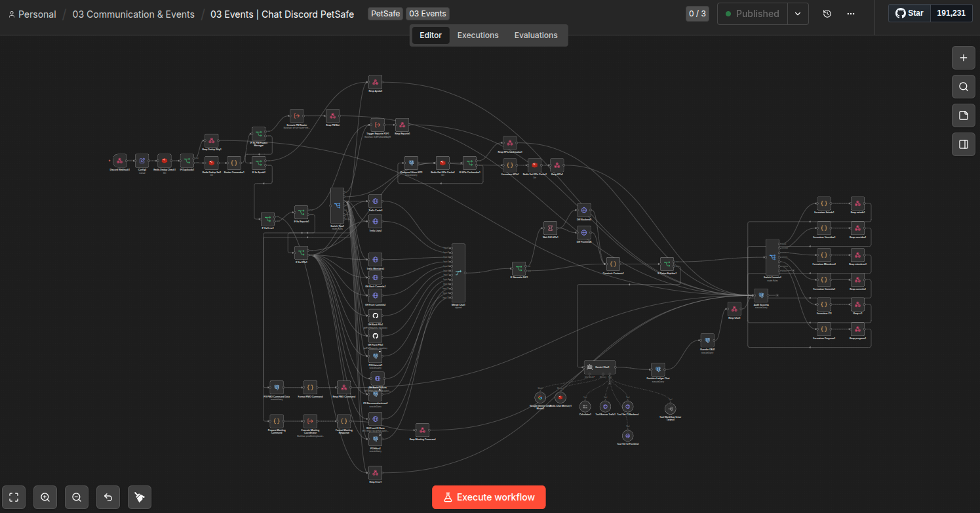Switch to the Evaluations tab

point(536,35)
